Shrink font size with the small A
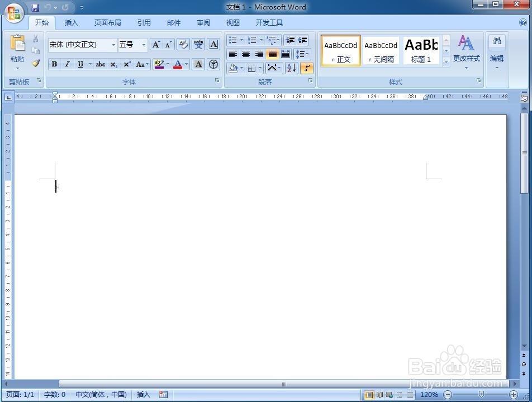 click(169, 45)
